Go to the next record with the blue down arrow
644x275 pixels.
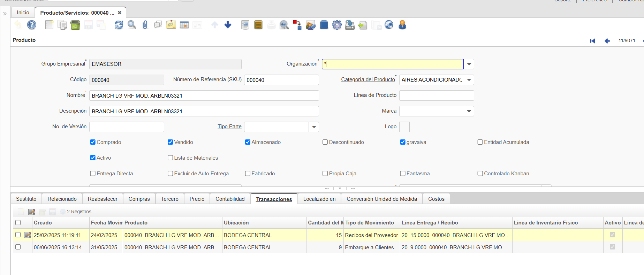[x=228, y=25]
